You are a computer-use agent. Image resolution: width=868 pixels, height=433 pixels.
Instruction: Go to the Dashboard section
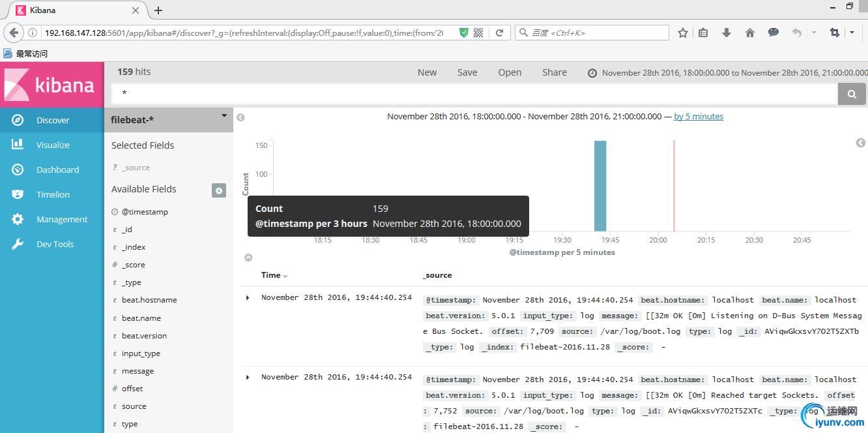(52, 170)
